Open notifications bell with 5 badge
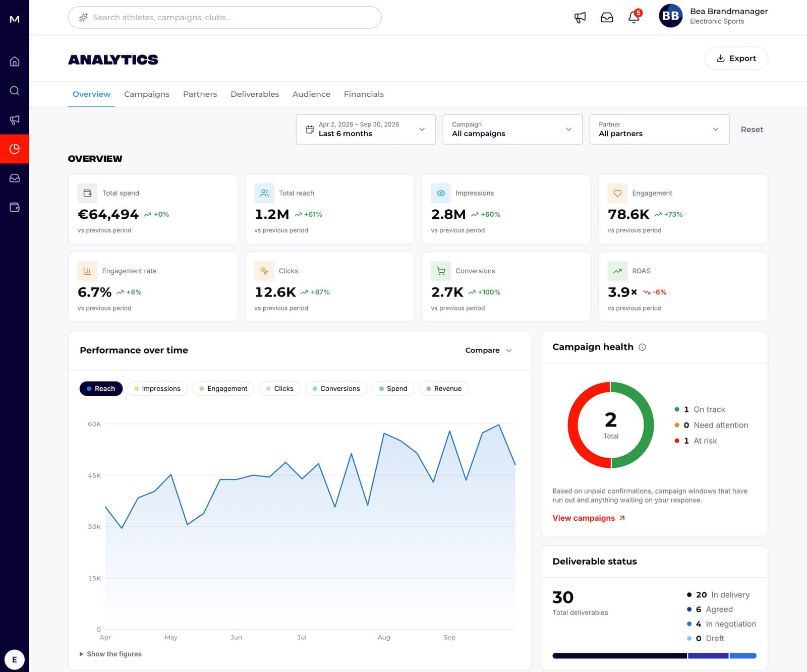807x672 pixels. pyautogui.click(x=634, y=17)
